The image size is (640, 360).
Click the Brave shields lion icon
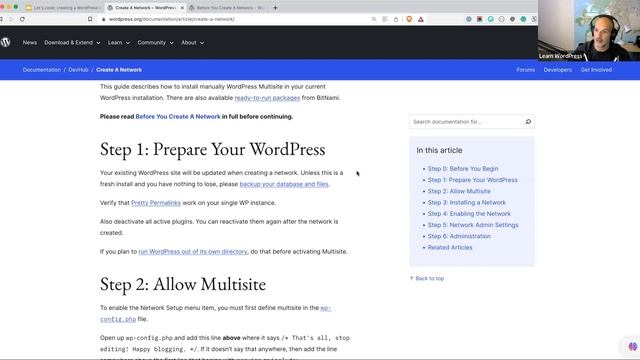[x=409, y=19]
